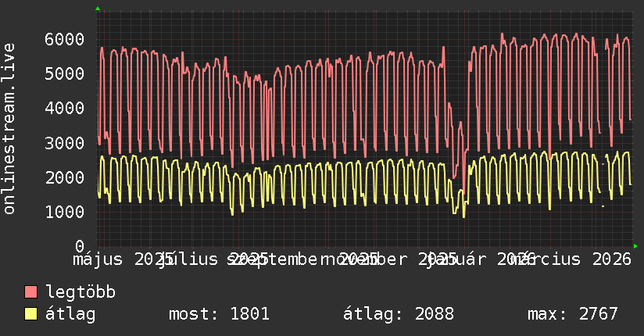This screenshot has height=336, width=644.
Task: Click the 'most: 1801' value
Action: (x=219, y=314)
